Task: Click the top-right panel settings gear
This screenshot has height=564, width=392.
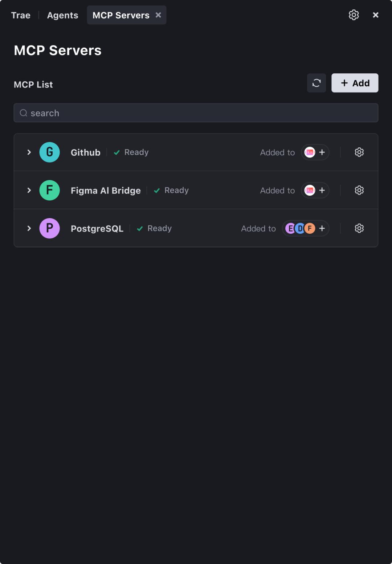Action: (x=354, y=15)
